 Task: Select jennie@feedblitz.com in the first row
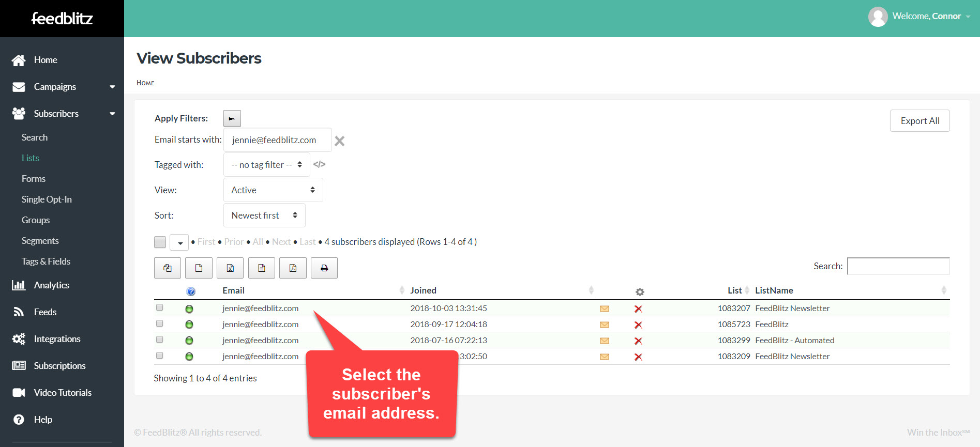coord(261,309)
